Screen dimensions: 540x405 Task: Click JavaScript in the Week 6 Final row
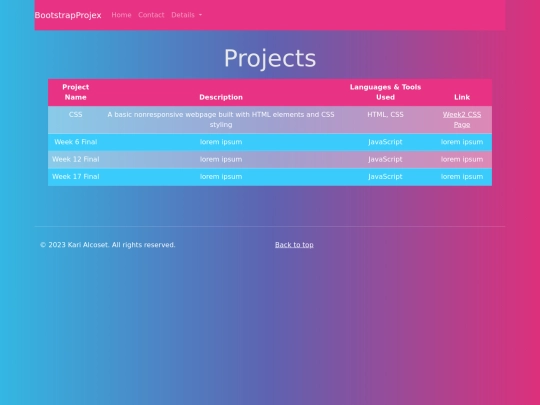pos(385,142)
